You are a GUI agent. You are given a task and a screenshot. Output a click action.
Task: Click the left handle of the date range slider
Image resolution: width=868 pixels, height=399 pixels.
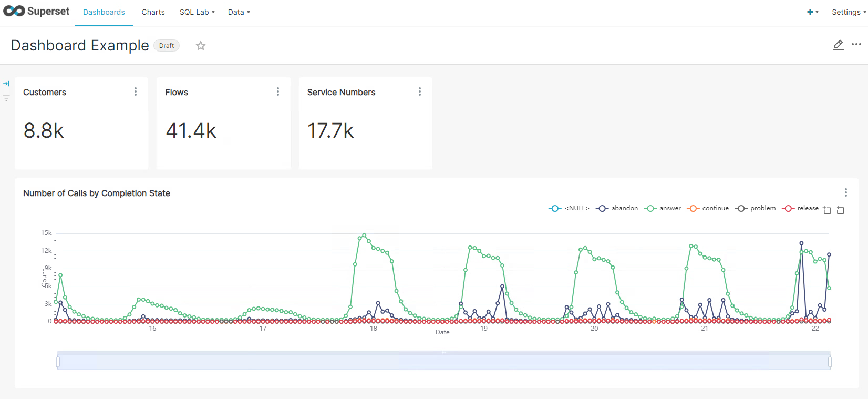[x=58, y=362]
